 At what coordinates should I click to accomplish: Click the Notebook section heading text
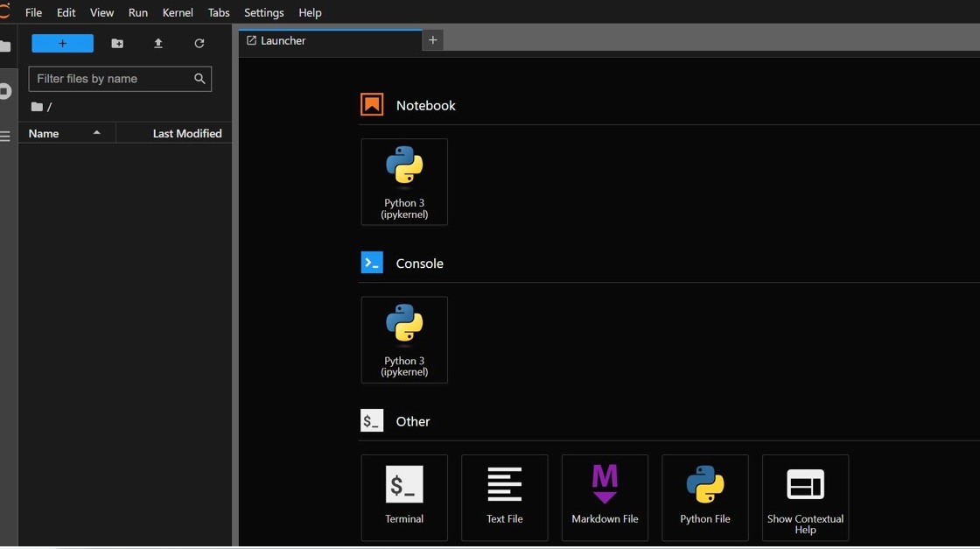pos(425,106)
